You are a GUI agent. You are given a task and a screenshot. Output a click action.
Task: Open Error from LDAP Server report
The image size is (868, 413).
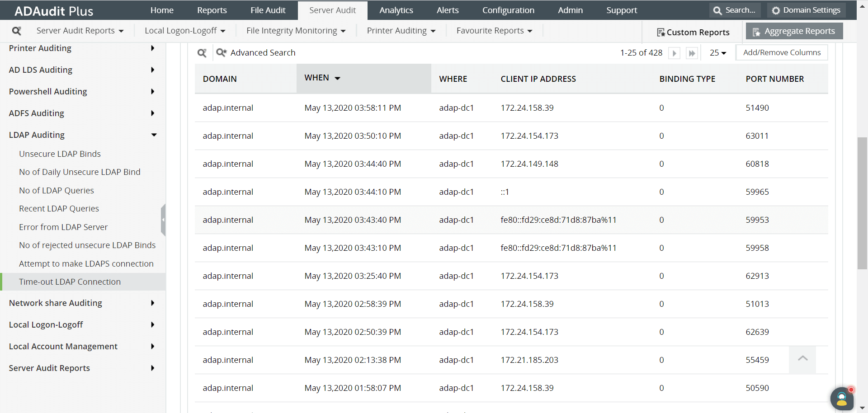[x=63, y=227]
